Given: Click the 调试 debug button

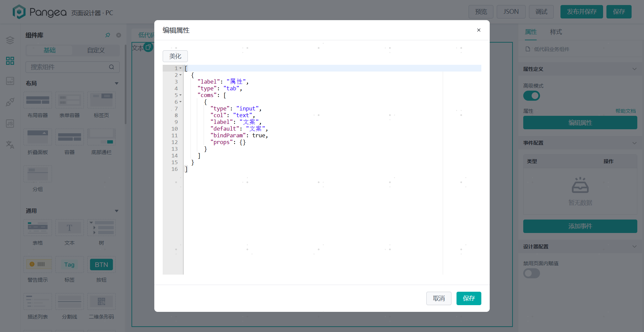Looking at the screenshot, I should [541, 12].
